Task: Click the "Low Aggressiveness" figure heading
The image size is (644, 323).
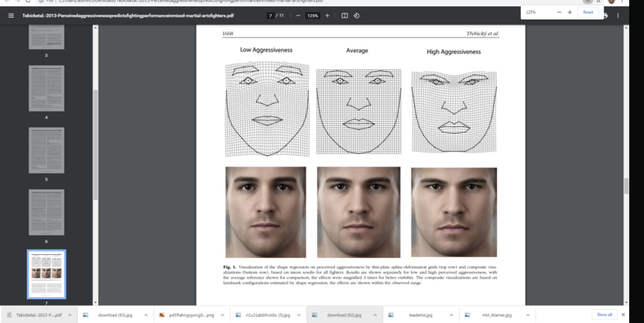Action: (x=266, y=50)
